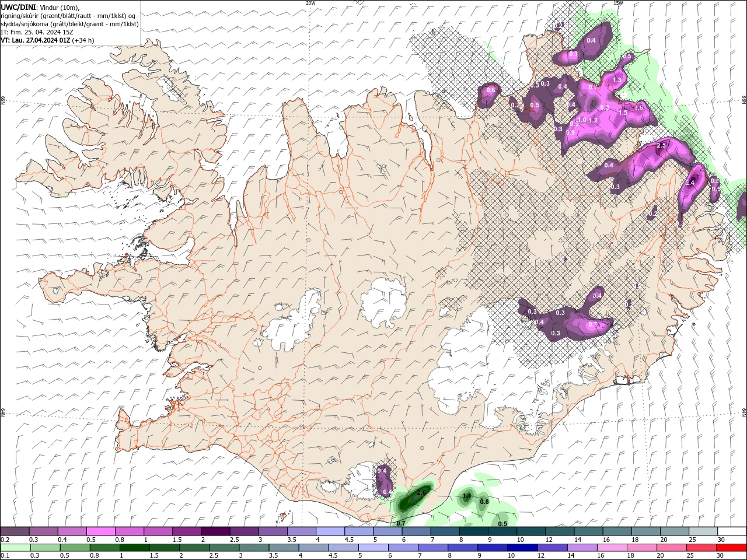Pick the white swatch ending the snow legend
The width and height of the screenshot is (747, 560).
(732, 531)
